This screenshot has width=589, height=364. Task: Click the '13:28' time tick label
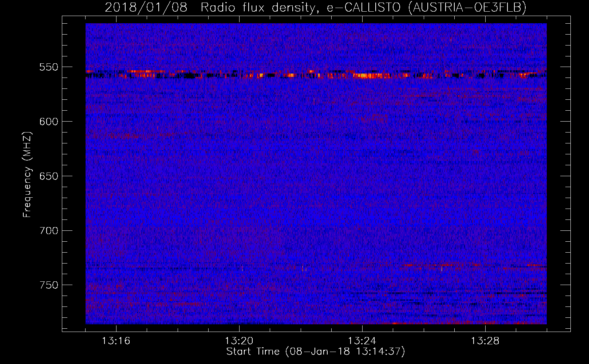tap(485, 341)
